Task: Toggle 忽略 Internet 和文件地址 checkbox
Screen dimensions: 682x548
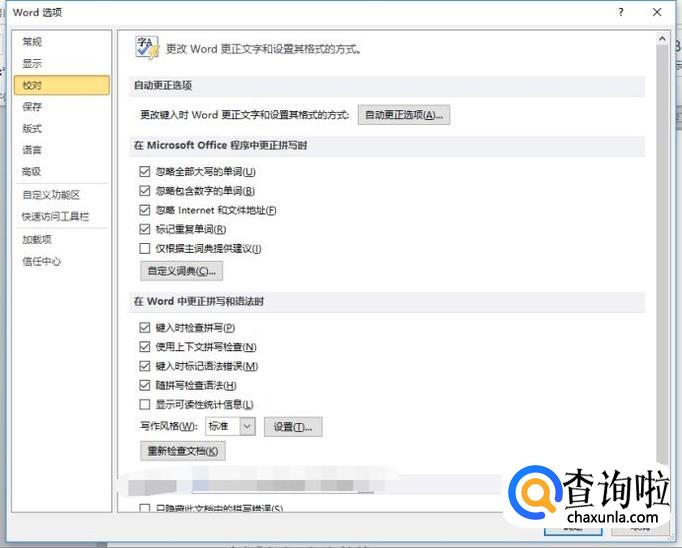Action: coord(144,210)
